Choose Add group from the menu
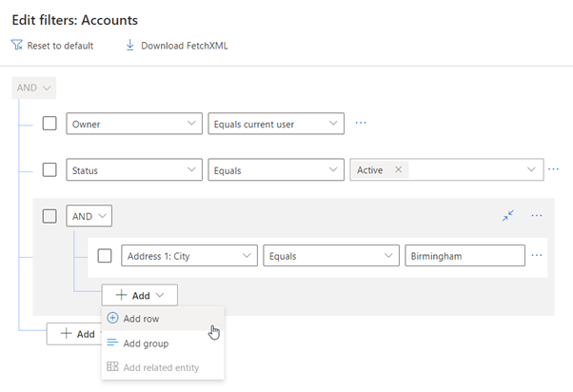Screen dimensions: 573x392 [145, 343]
